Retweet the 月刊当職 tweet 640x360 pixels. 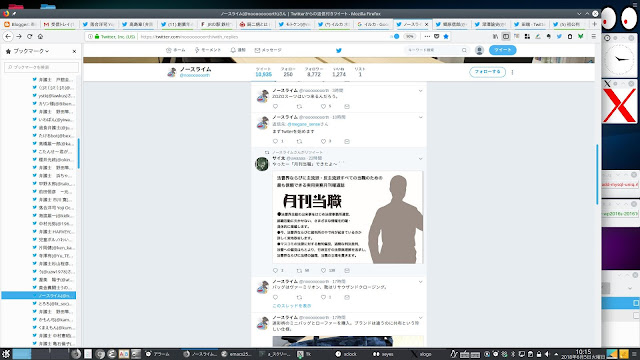pyautogui.click(x=299, y=270)
